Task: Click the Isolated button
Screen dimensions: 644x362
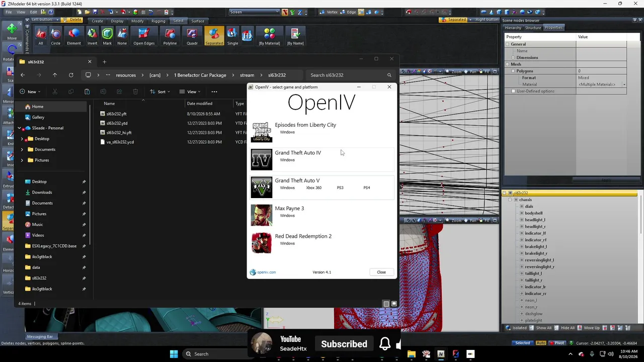Action: (517, 328)
